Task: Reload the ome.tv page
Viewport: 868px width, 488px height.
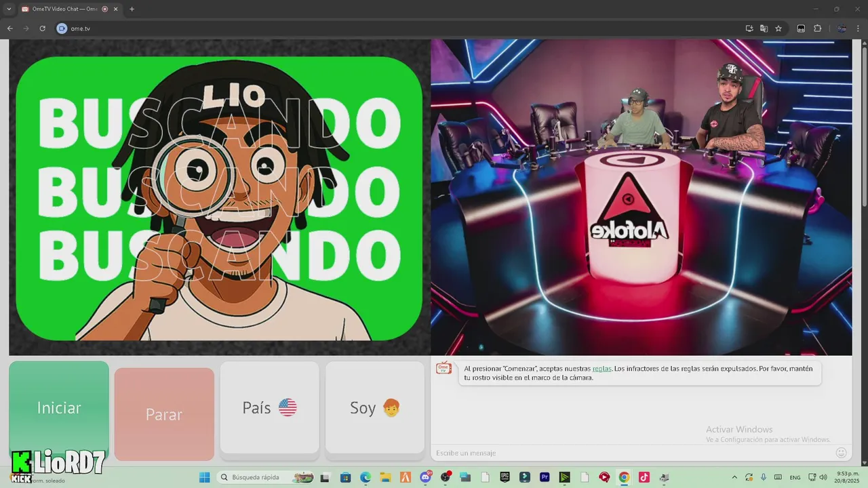Action: [x=42, y=28]
